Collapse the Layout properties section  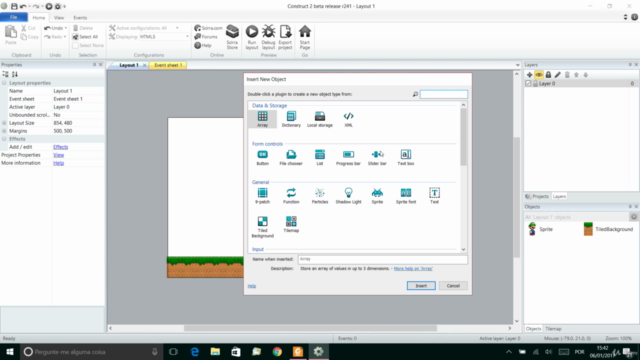(4, 83)
